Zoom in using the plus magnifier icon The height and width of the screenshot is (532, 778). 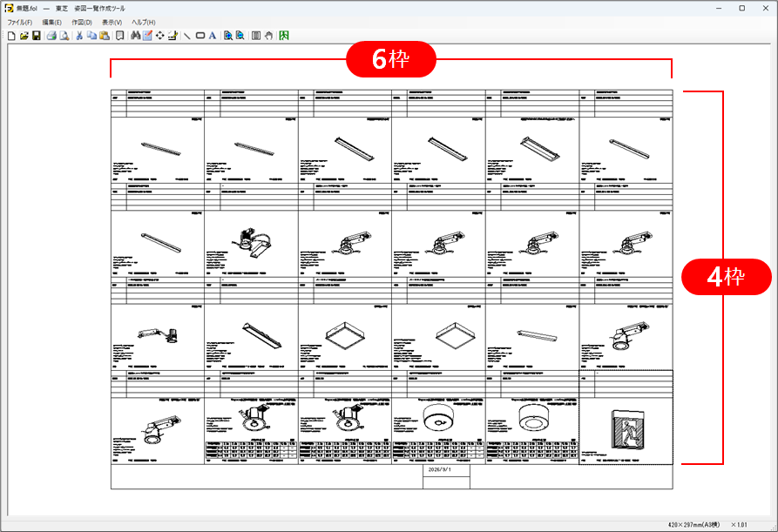(x=227, y=36)
